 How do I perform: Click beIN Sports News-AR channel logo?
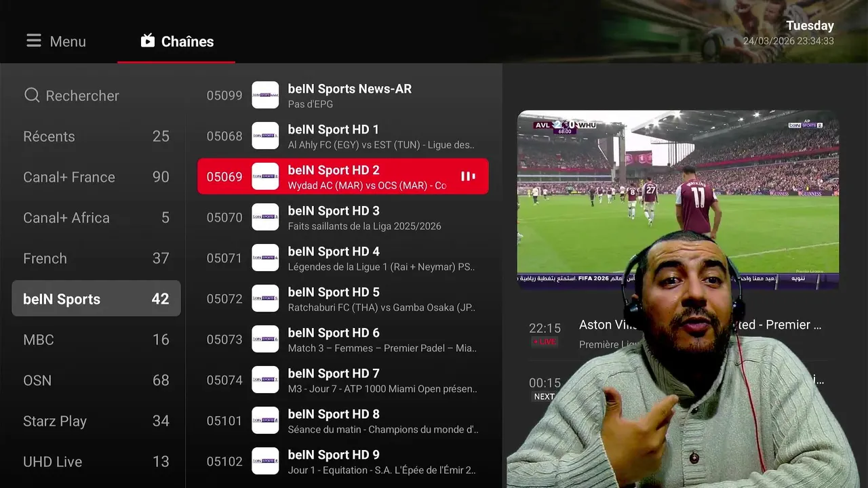pos(265,96)
